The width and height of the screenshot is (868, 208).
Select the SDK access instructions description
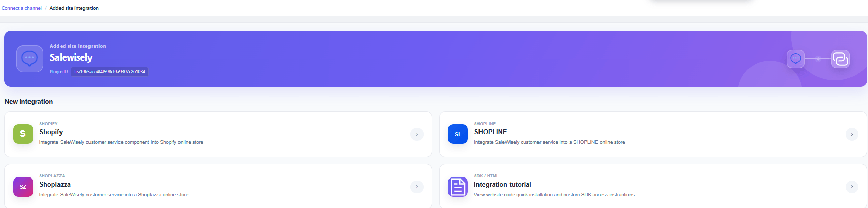554,195
